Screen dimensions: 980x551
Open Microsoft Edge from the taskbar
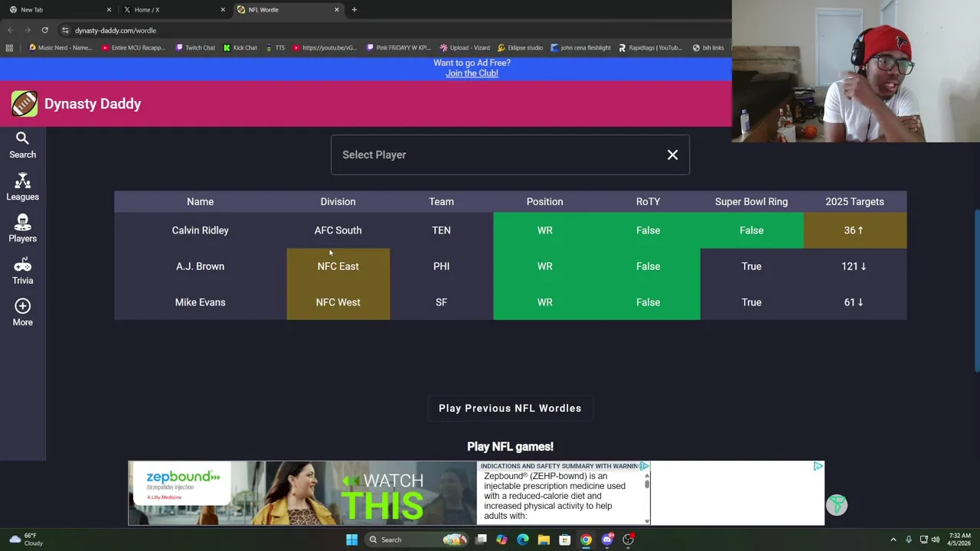point(523,540)
